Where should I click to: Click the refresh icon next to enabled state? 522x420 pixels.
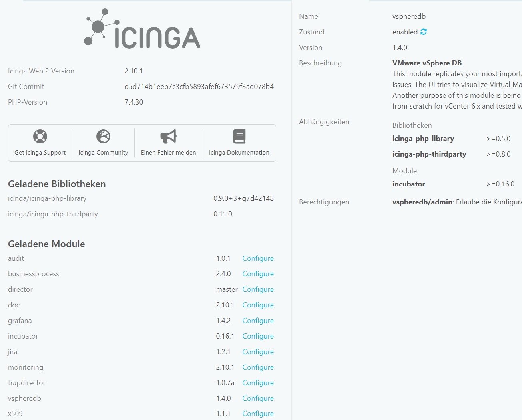[424, 32]
